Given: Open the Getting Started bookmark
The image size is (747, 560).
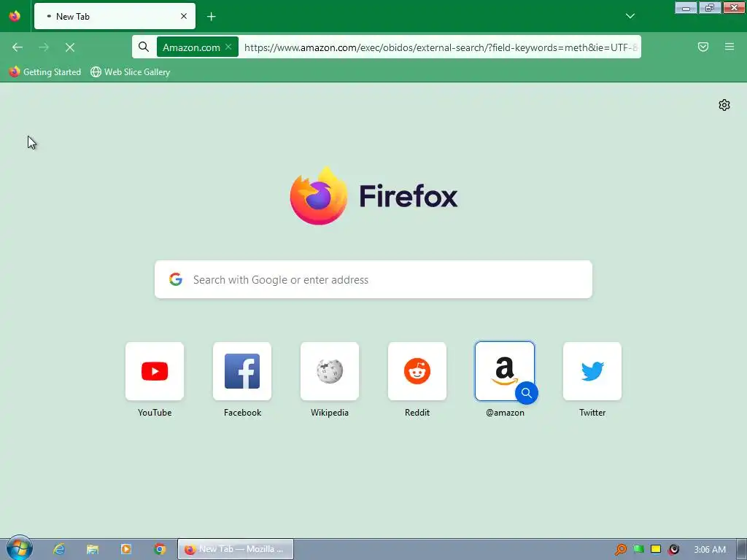Looking at the screenshot, I should (x=45, y=72).
